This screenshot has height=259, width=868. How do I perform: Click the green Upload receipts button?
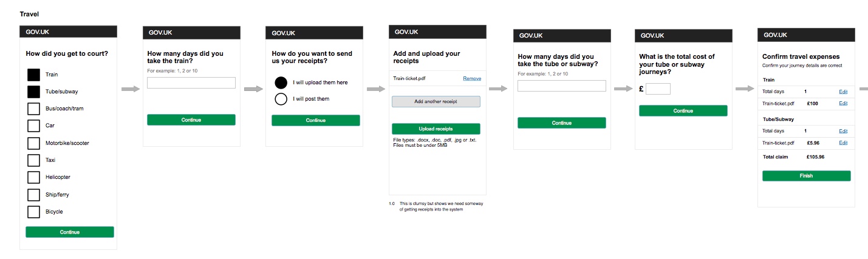point(436,129)
